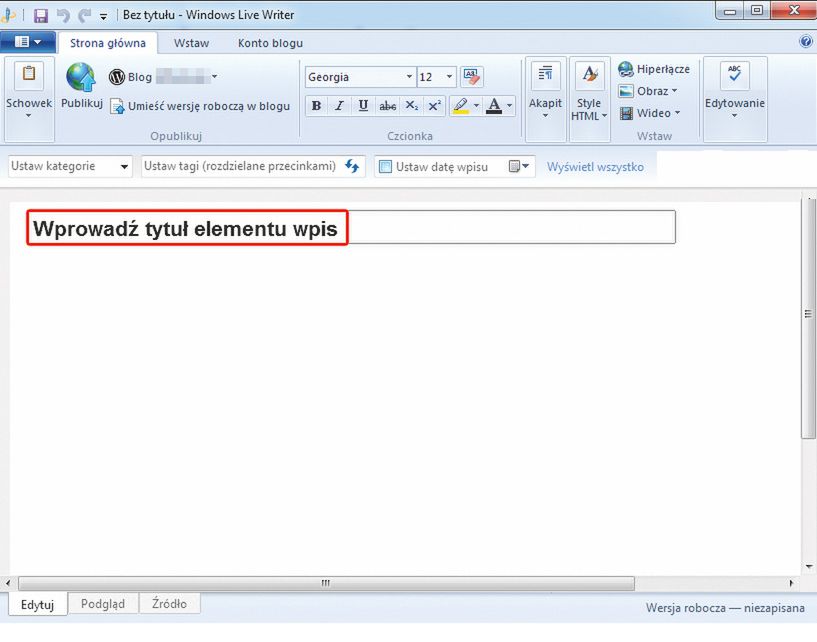Open the Wstaw ribbon tab

(191, 43)
